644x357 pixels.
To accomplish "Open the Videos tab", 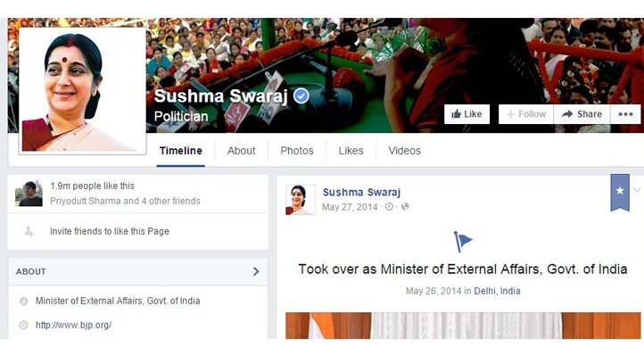I will [x=405, y=151].
